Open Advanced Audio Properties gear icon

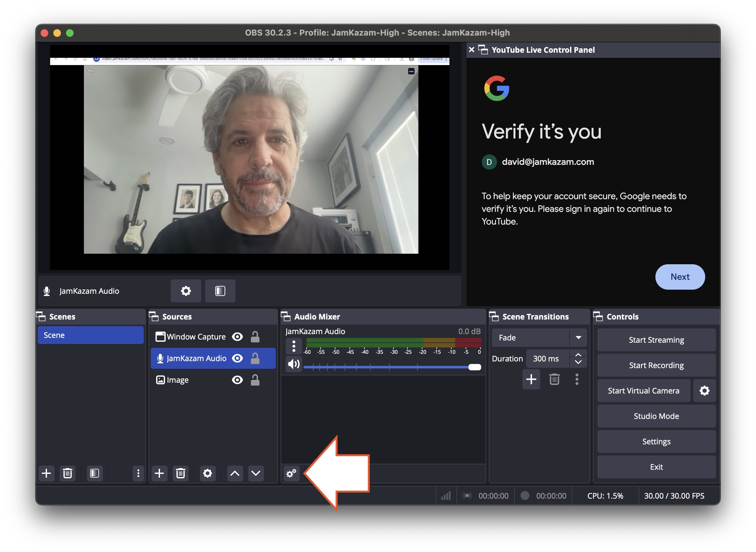pos(291,473)
